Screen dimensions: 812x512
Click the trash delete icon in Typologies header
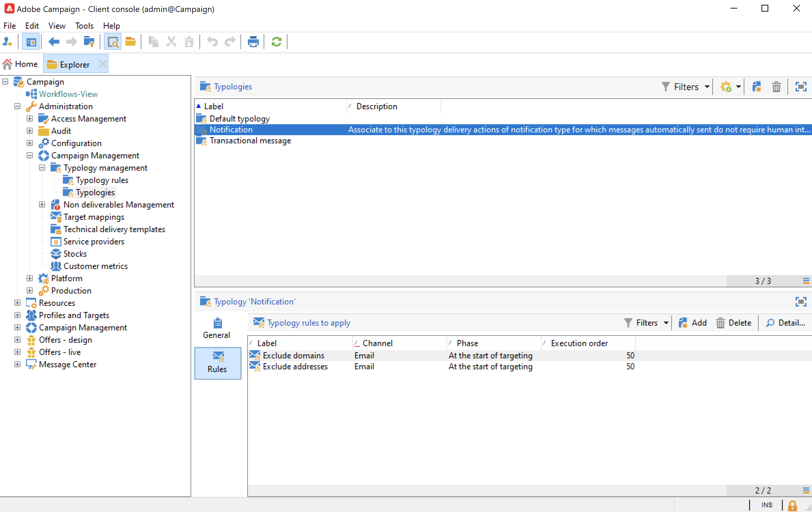776,87
